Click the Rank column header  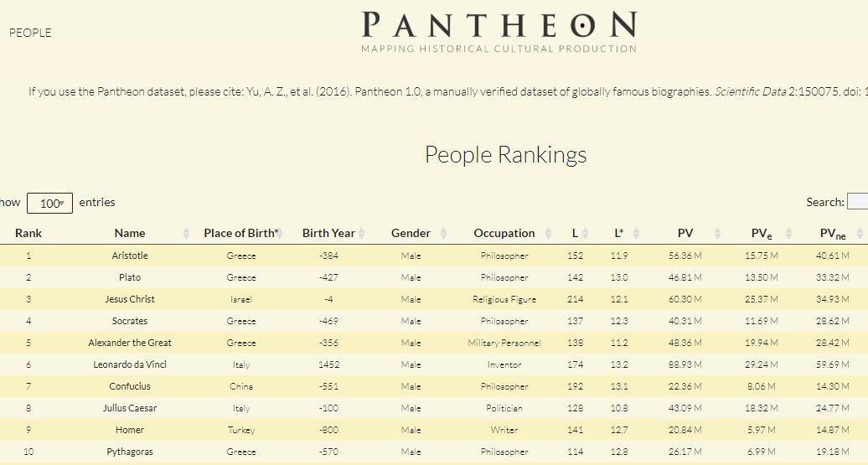coord(28,233)
